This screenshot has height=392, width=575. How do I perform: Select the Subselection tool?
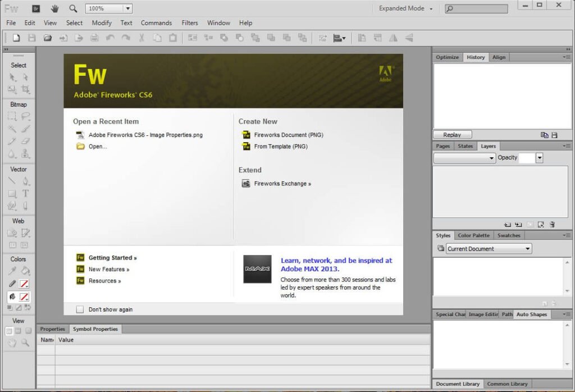click(x=25, y=77)
